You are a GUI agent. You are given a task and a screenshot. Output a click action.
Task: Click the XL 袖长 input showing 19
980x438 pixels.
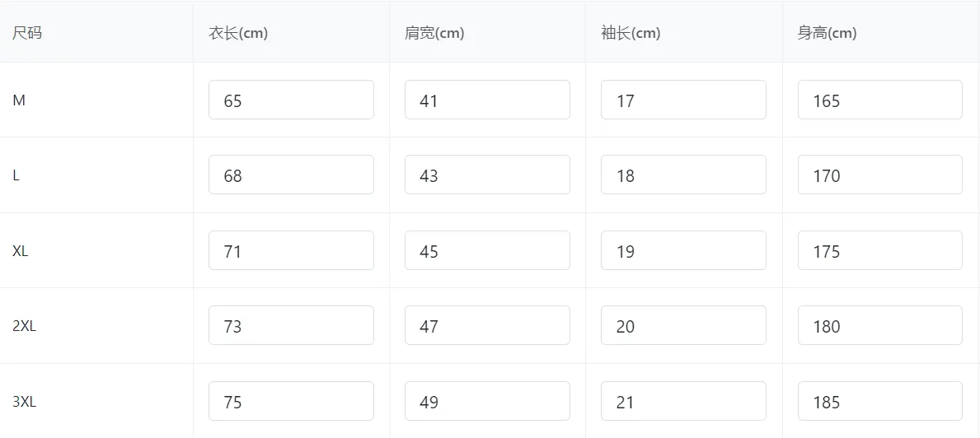tap(683, 250)
